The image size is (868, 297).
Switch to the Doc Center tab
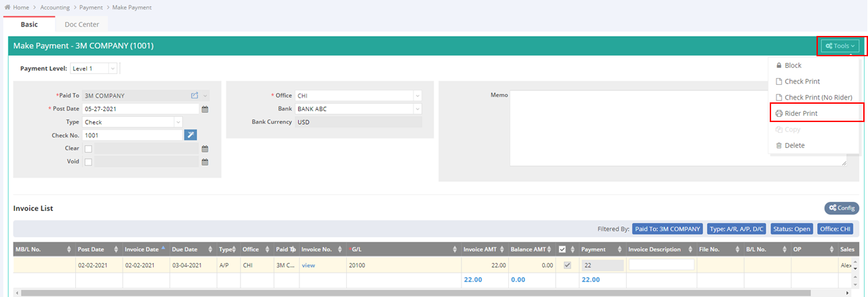[82, 24]
